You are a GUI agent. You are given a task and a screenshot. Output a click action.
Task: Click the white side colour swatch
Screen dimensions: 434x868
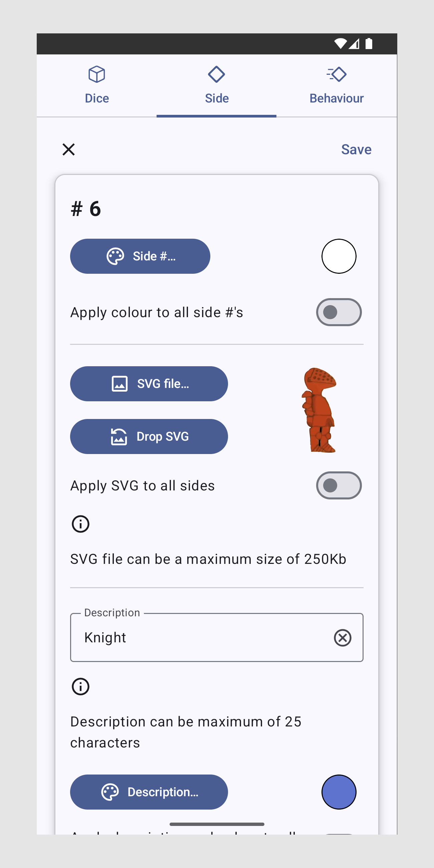[x=339, y=256]
